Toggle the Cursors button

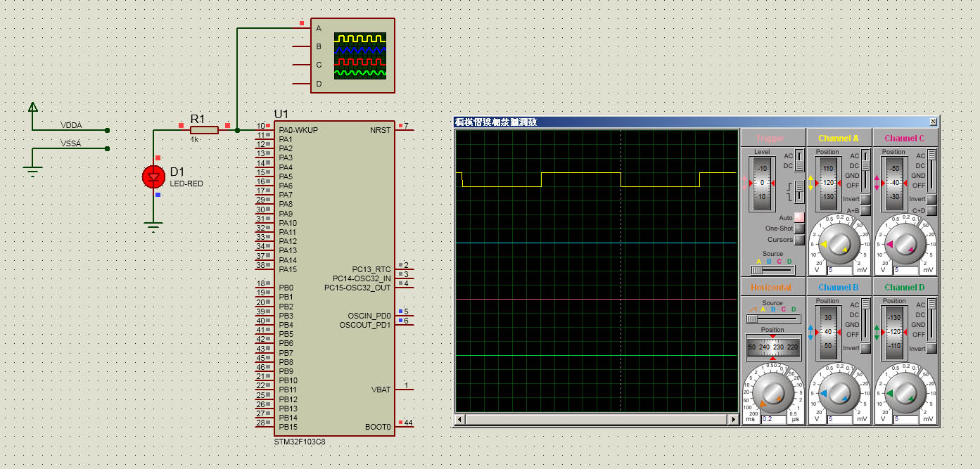tap(798, 240)
